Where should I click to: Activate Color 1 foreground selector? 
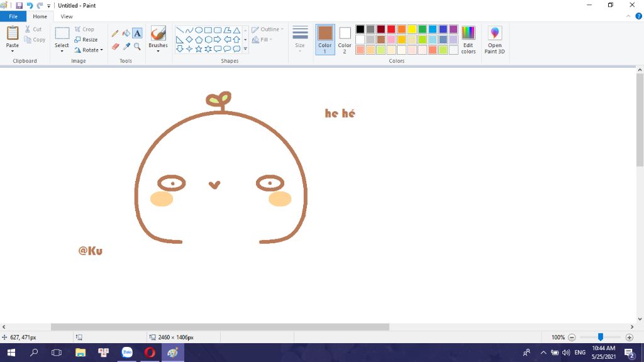pyautogui.click(x=325, y=40)
